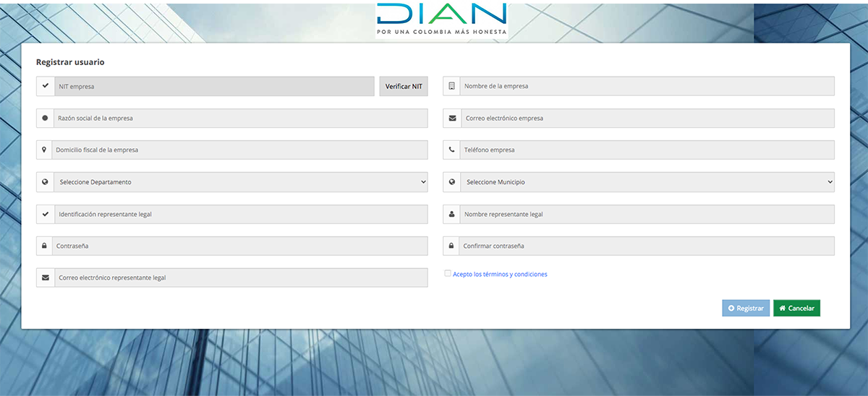868x396 pixels.
Task: Focus the Nombre representante legal field
Action: pyautogui.click(x=647, y=214)
